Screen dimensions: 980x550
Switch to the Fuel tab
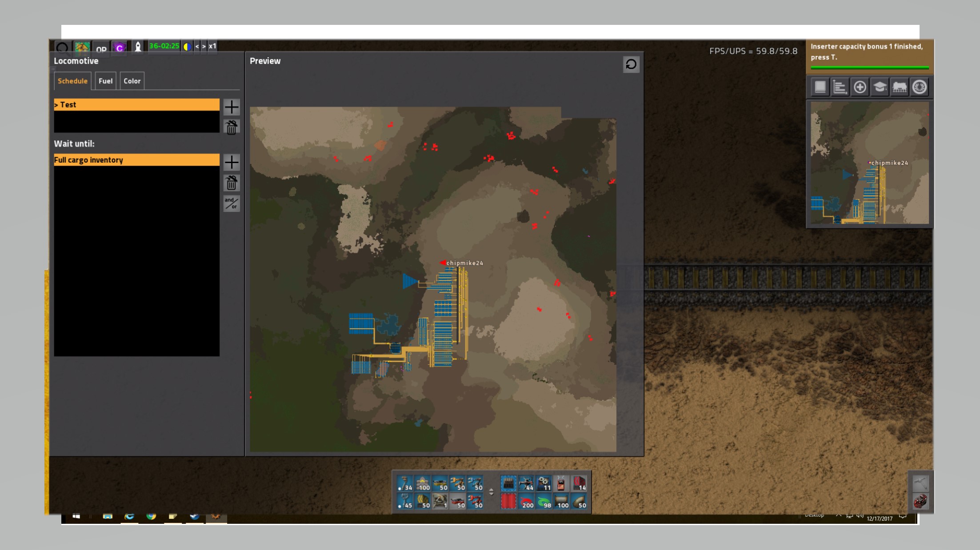pyautogui.click(x=105, y=81)
